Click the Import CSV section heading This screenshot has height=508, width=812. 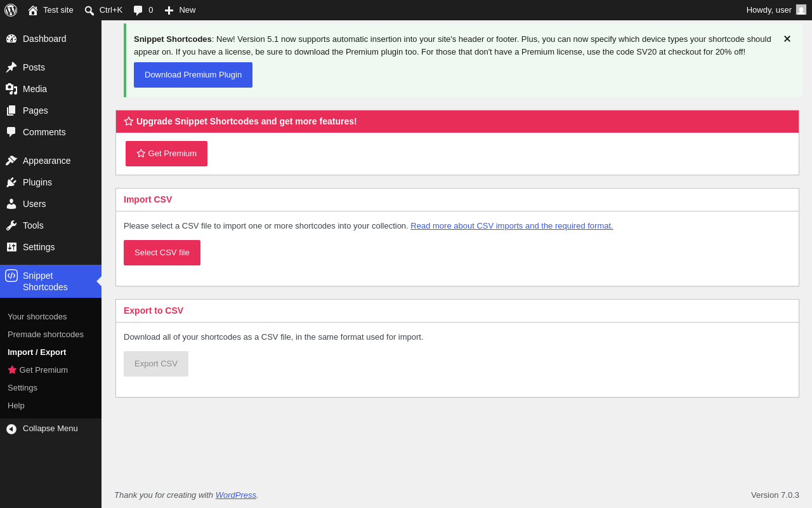(148, 199)
